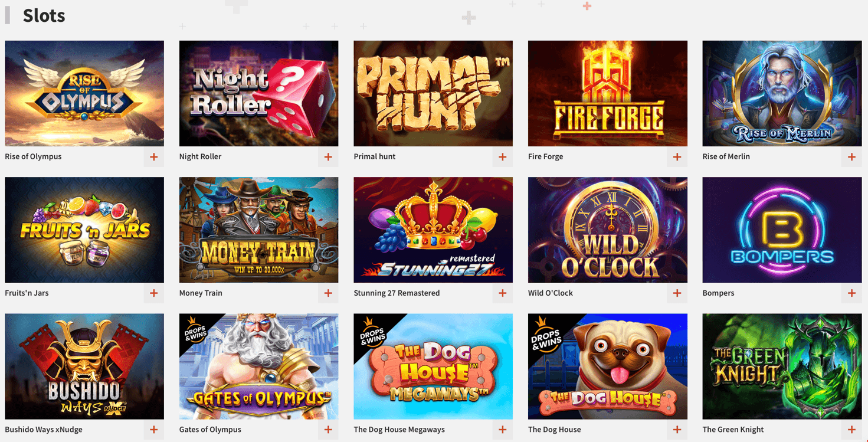Image resolution: width=868 pixels, height=442 pixels.
Task: Open the Wild O'Clock title link
Action: [551, 293]
